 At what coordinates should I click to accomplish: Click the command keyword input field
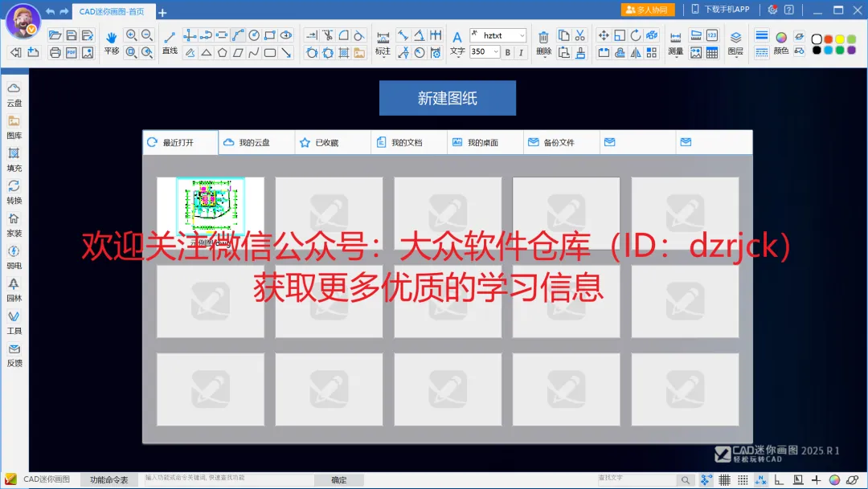[x=228, y=479]
